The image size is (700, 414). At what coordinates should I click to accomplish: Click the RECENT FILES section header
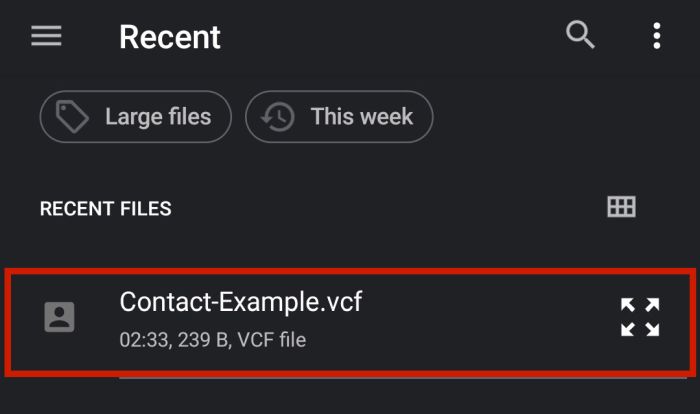point(106,209)
